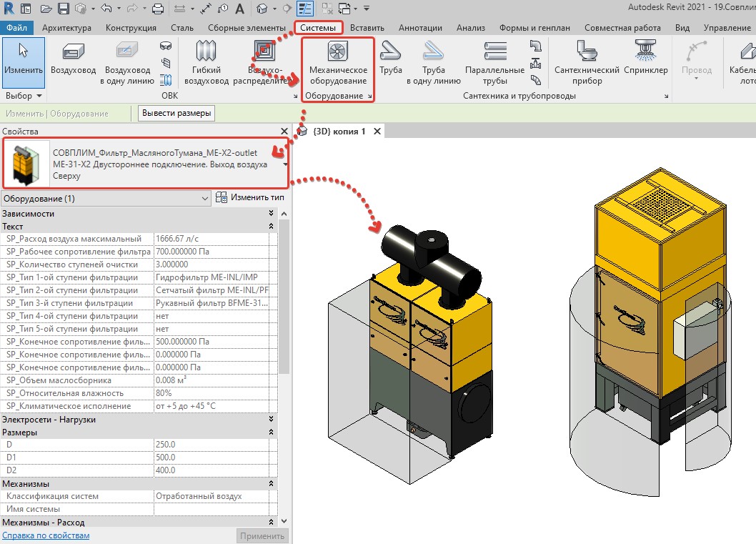
Task: Choose the Спринклер sprinkler tool
Action: tap(645, 59)
